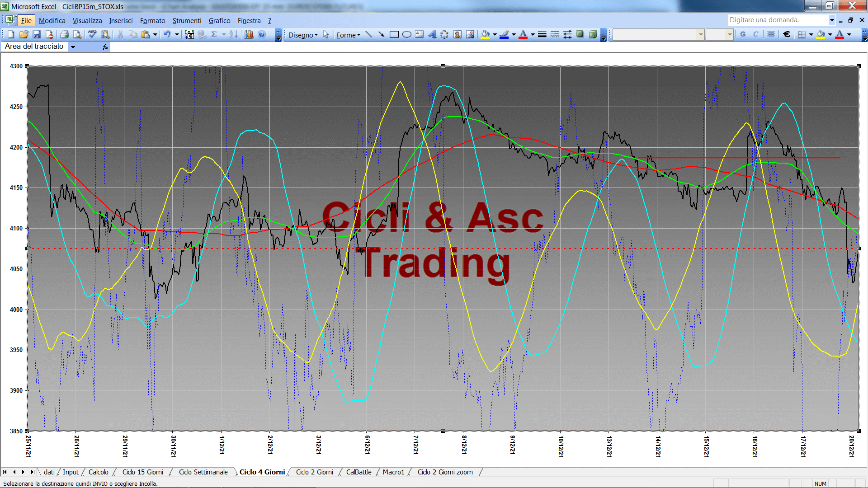Open a file with the folder icon
This screenshot has height=488, width=868.
24,34
